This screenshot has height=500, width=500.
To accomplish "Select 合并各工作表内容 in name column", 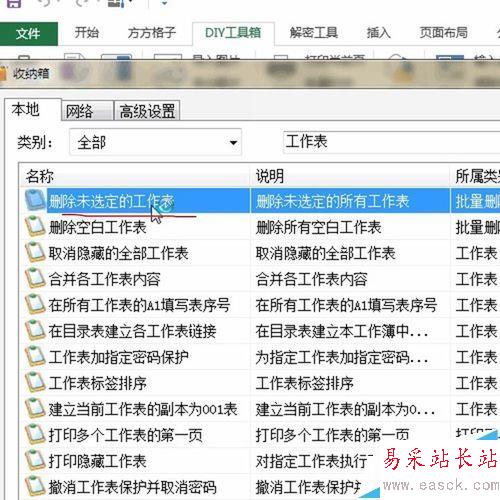I will (104, 279).
